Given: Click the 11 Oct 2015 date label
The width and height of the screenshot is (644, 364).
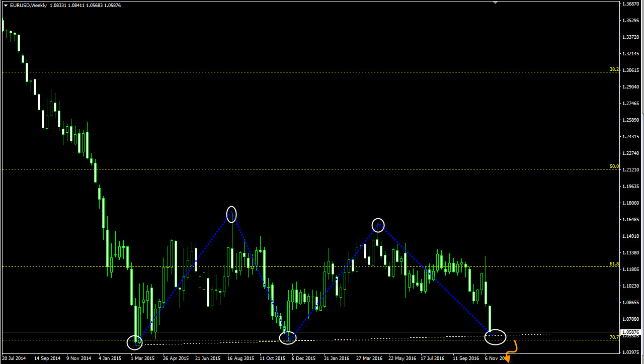Looking at the screenshot, I should coord(272,359).
